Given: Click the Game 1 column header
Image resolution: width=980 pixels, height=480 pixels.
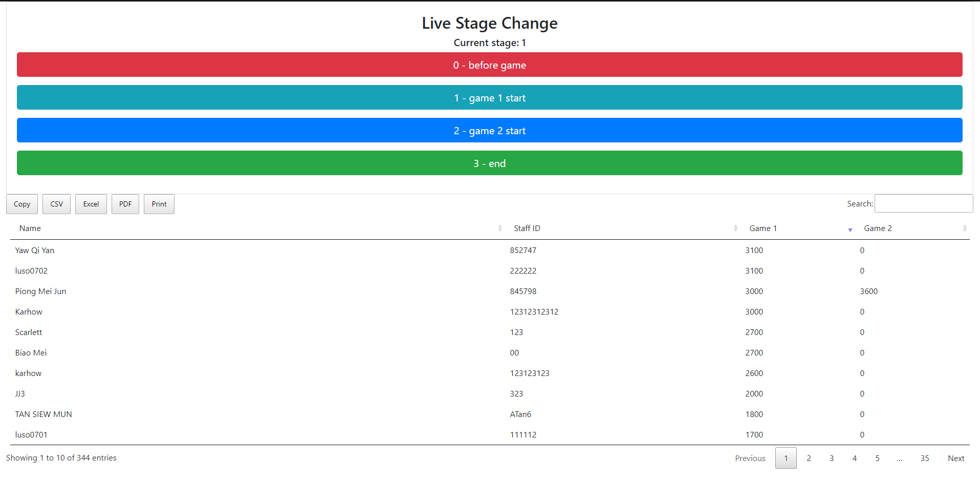Looking at the screenshot, I should point(763,228).
